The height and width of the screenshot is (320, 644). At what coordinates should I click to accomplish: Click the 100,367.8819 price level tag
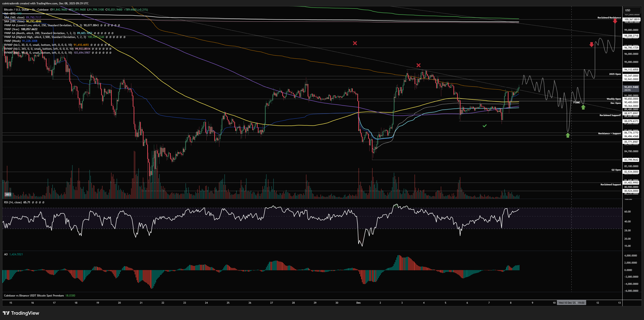(632, 20)
